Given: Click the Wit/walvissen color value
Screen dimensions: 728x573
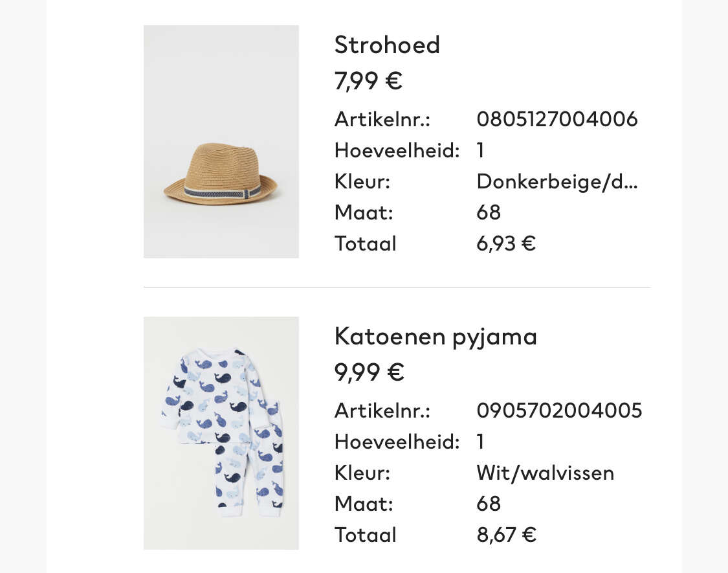Looking at the screenshot, I should pyautogui.click(x=546, y=473).
